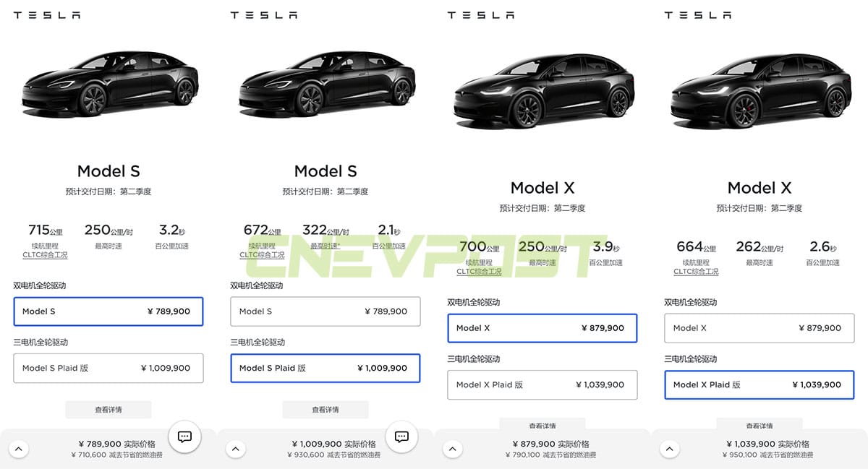Click the Tesla logo above the third panel's Model X

[x=480, y=14]
